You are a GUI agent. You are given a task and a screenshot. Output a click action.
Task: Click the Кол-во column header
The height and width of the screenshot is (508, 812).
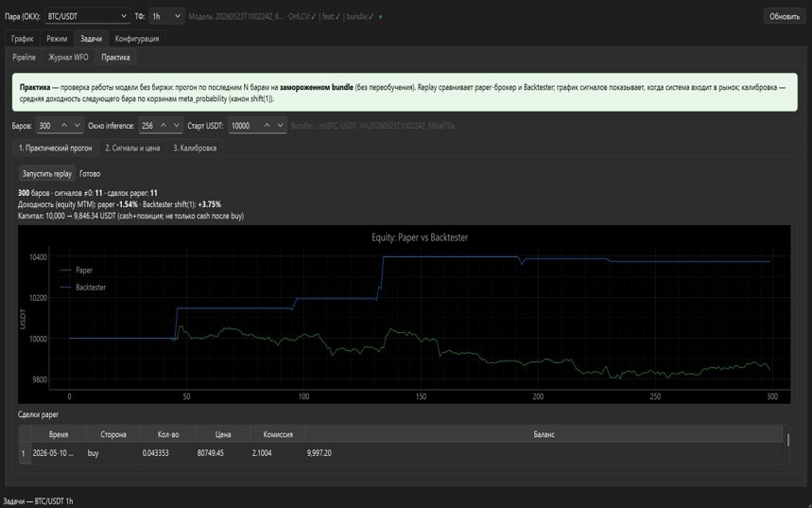tap(168, 434)
